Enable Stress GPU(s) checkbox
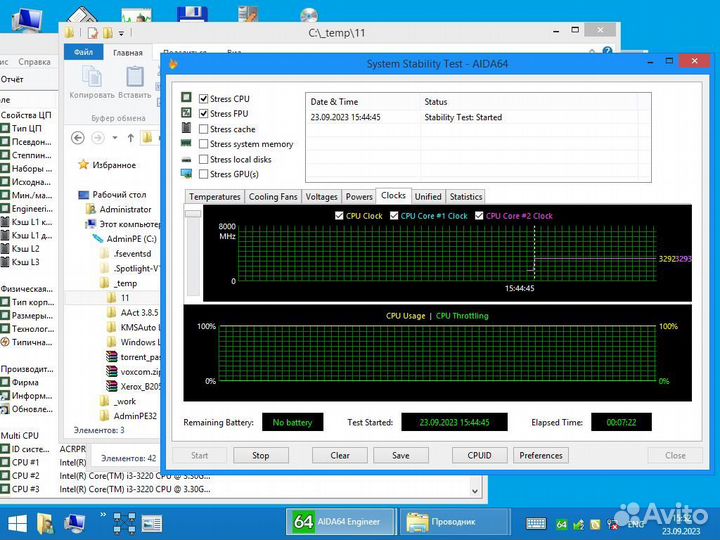Screen dimensions: 720x540 click(203, 174)
